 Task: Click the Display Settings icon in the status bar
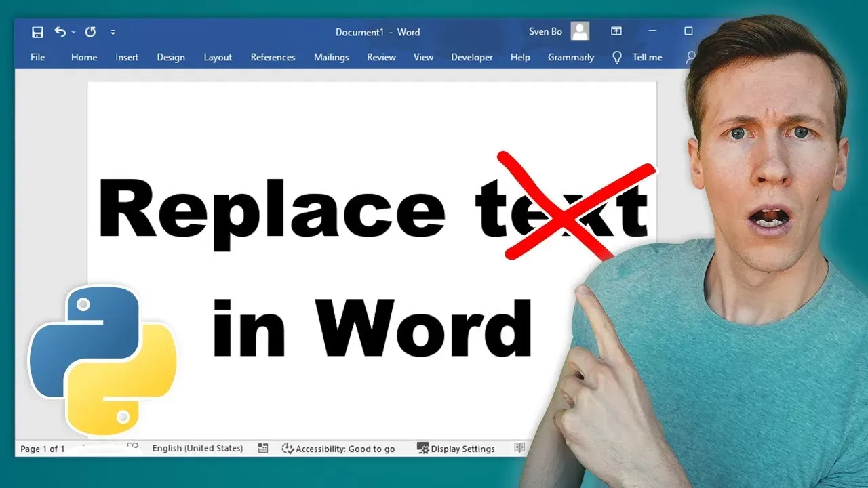pyautogui.click(x=423, y=448)
